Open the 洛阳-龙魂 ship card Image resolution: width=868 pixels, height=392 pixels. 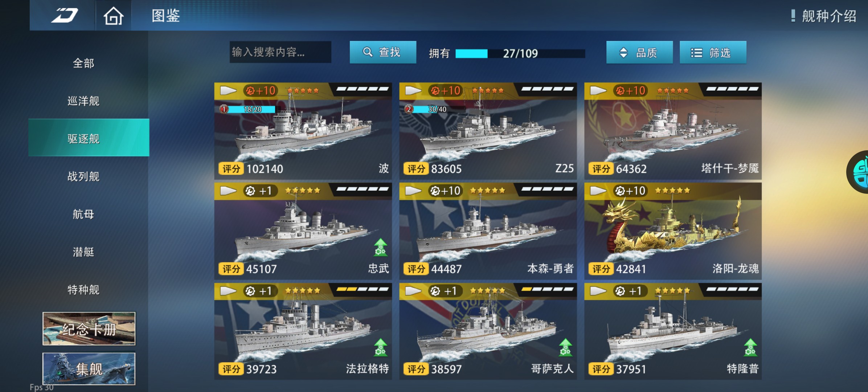coord(673,231)
